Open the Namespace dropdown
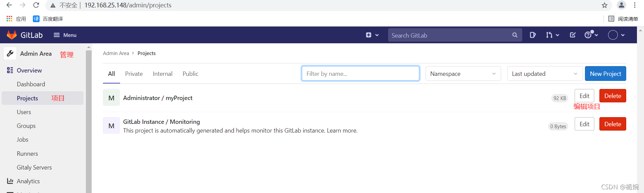 click(x=463, y=74)
